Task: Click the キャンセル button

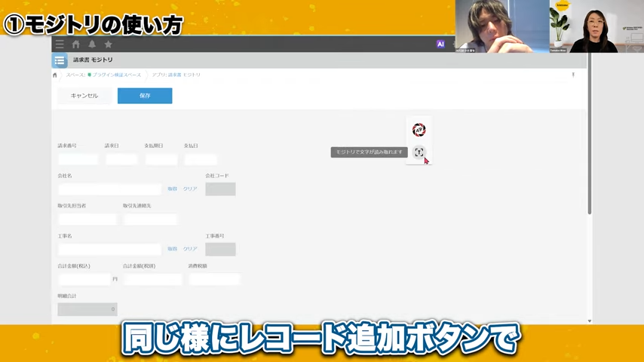Action: 84,96
